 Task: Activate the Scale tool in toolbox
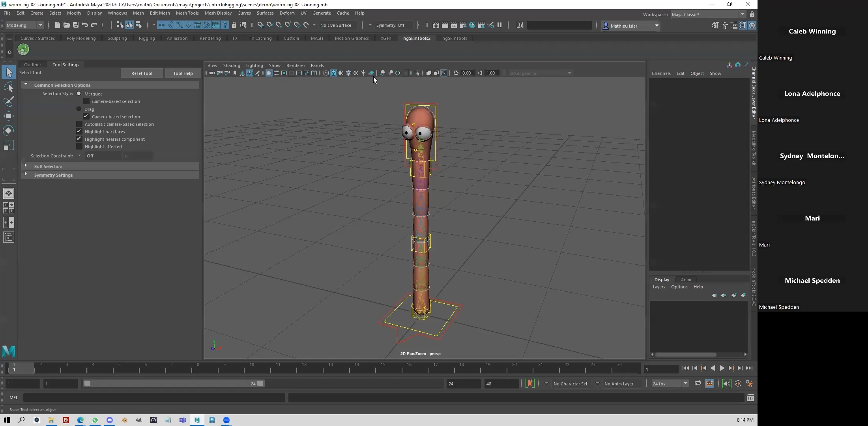(x=9, y=145)
